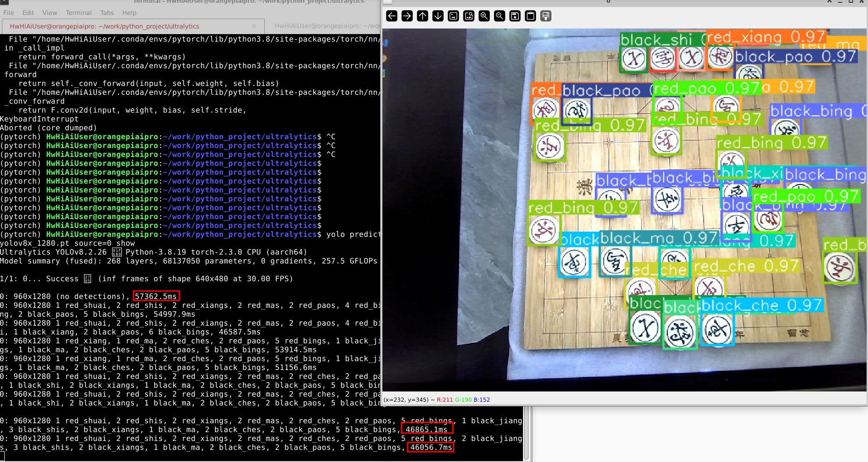Click 'yolov8x_1280.pt source=0 show' command text

67,243
